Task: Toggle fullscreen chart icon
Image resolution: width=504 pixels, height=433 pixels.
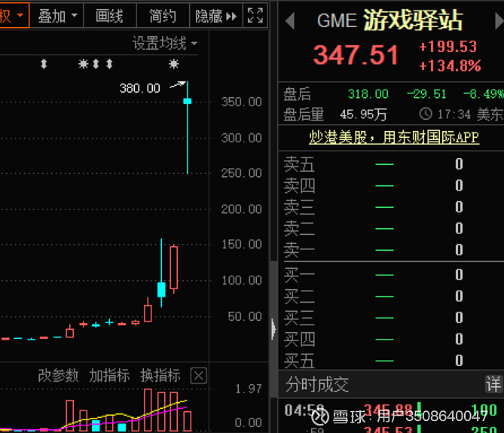Action: (x=255, y=15)
